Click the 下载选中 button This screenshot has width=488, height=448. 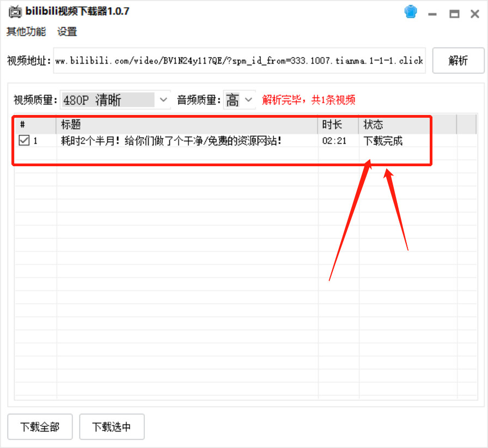pyautogui.click(x=112, y=427)
